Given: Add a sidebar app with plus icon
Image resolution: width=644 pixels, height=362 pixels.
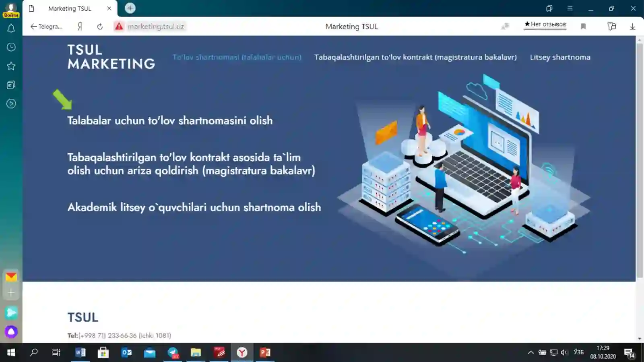Looking at the screenshot, I should coord(11,293).
